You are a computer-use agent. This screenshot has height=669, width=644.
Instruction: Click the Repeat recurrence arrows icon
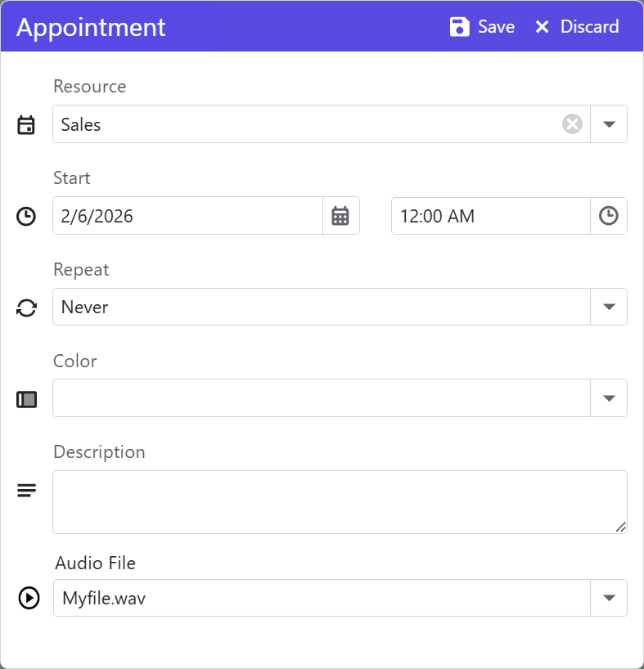pyautogui.click(x=27, y=308)
